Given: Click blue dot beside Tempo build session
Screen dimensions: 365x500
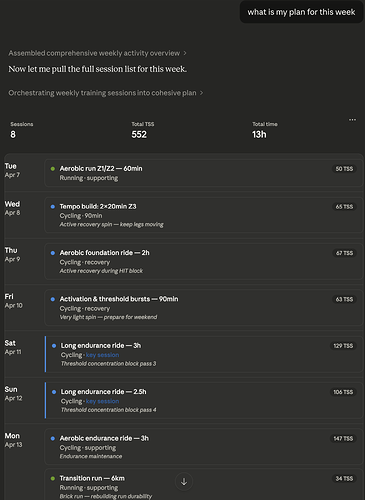Looking at the screenshot, I should coord(53,207).
